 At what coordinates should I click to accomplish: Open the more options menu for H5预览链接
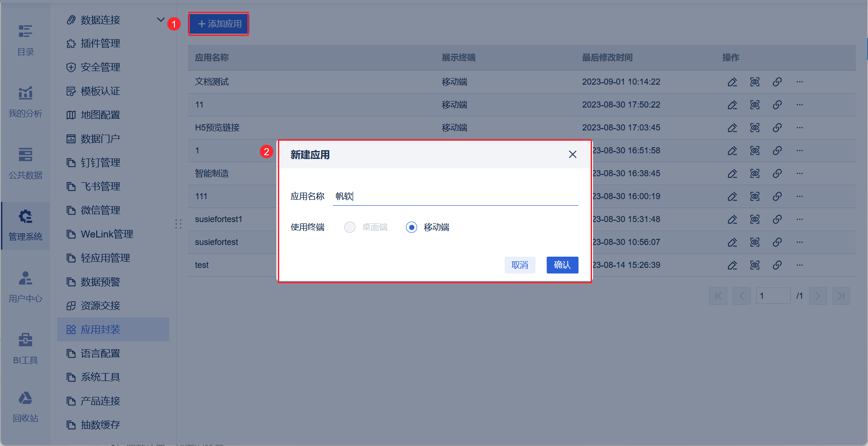click(x=800, y=128)
